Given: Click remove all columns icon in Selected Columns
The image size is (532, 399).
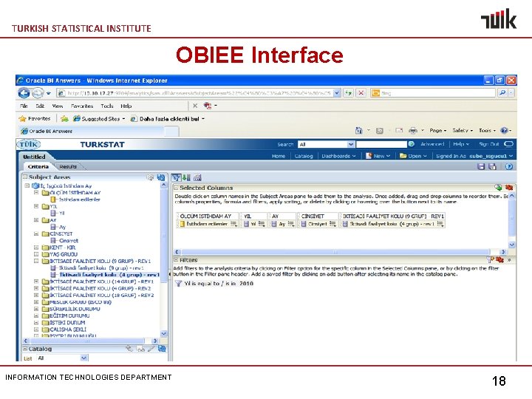Looking at the screenshot, I should point(509,187).
